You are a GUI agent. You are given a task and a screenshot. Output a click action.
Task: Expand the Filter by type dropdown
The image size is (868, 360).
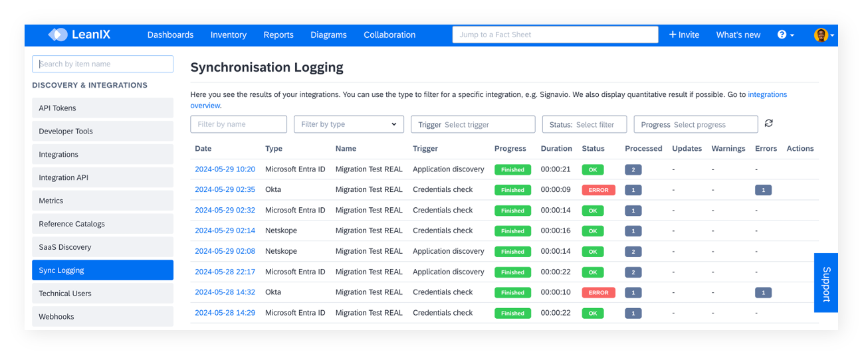tap(349, 124)
